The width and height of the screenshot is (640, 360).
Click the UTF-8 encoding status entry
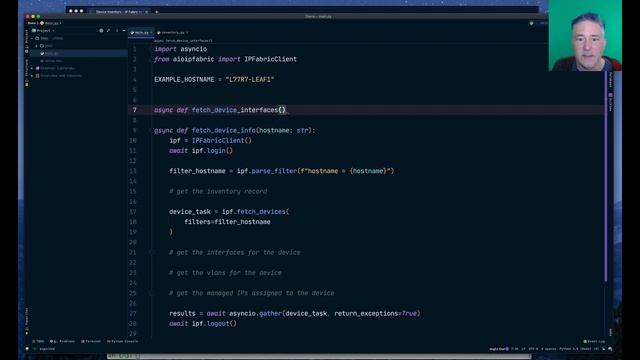coord(533,349)
